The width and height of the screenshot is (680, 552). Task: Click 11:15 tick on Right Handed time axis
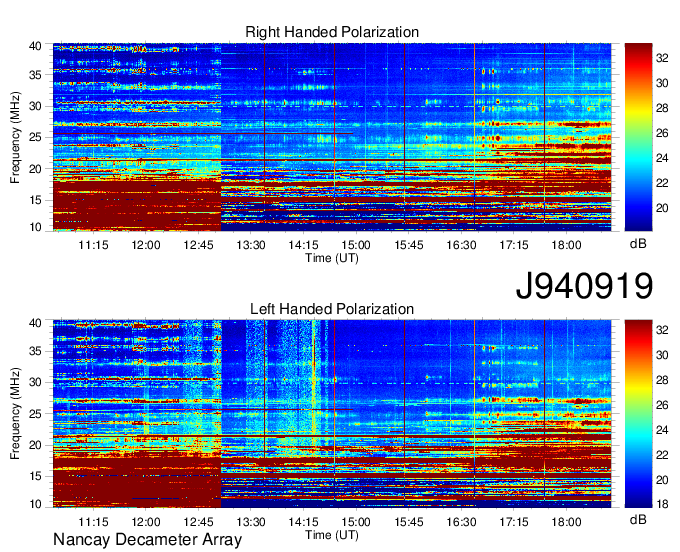(93, 245)
